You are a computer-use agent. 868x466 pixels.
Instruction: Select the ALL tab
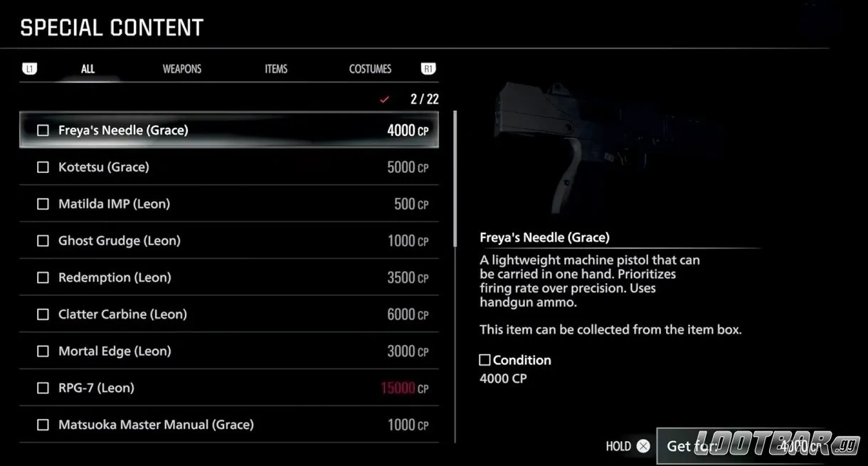88,68
